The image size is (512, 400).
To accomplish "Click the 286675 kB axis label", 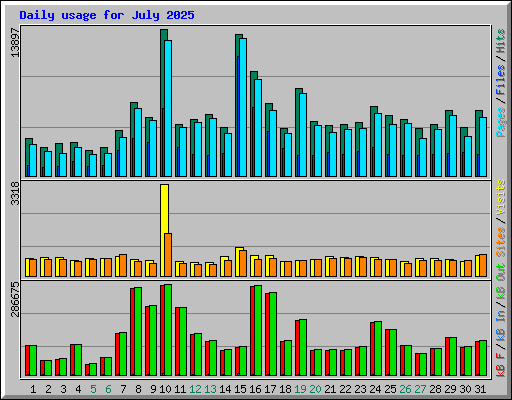I will coord(15,299).
